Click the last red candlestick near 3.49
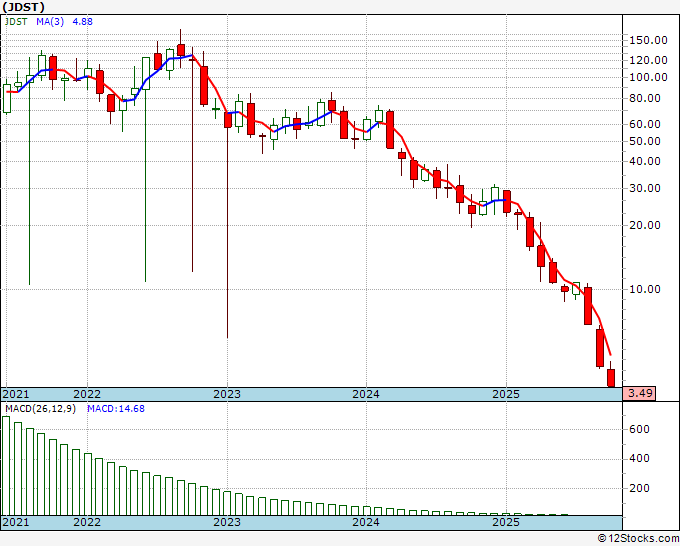Viewport: 680px width, 546px height. pos(611,378)
